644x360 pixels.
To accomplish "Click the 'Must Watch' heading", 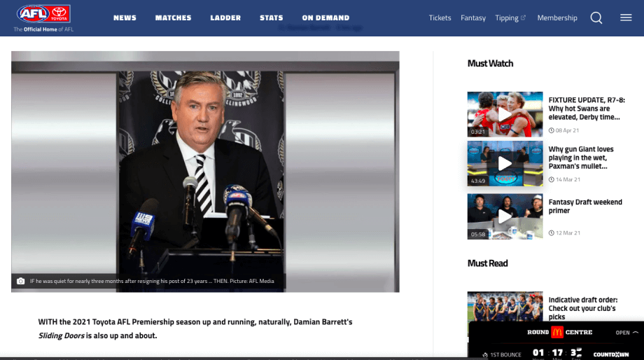I will [490, 63].
